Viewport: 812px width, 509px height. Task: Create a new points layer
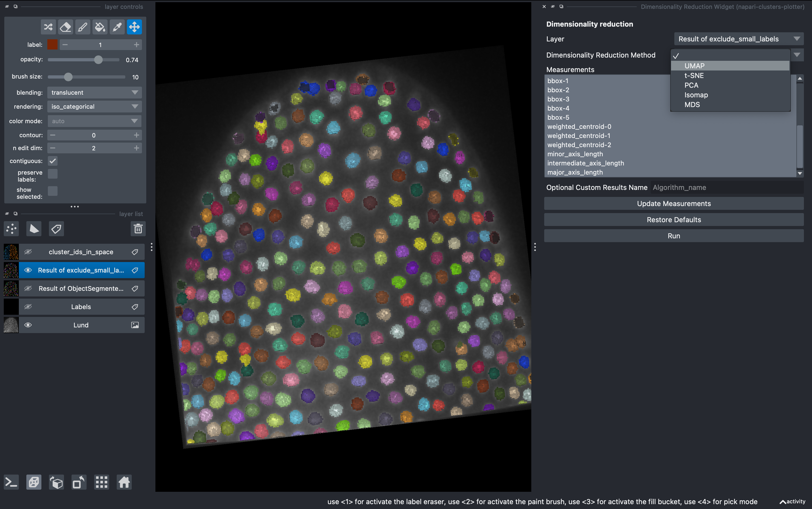point(11,229)
